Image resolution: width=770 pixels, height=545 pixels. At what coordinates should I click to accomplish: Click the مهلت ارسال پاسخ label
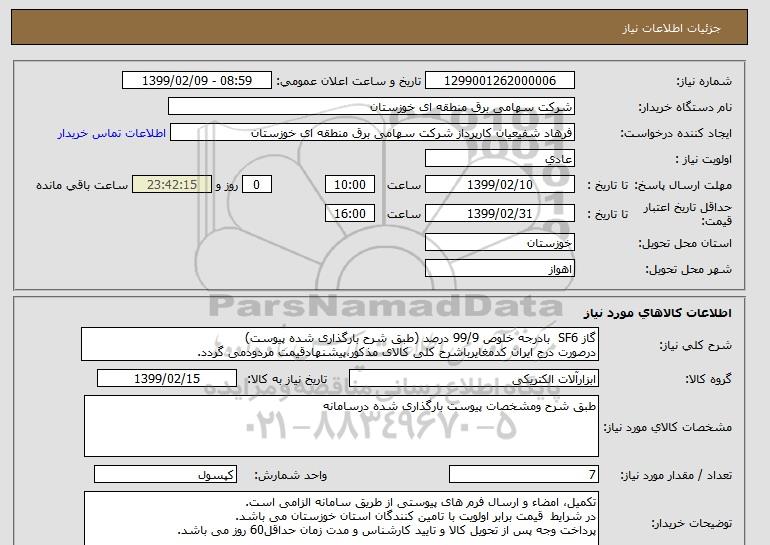[683, 185]
